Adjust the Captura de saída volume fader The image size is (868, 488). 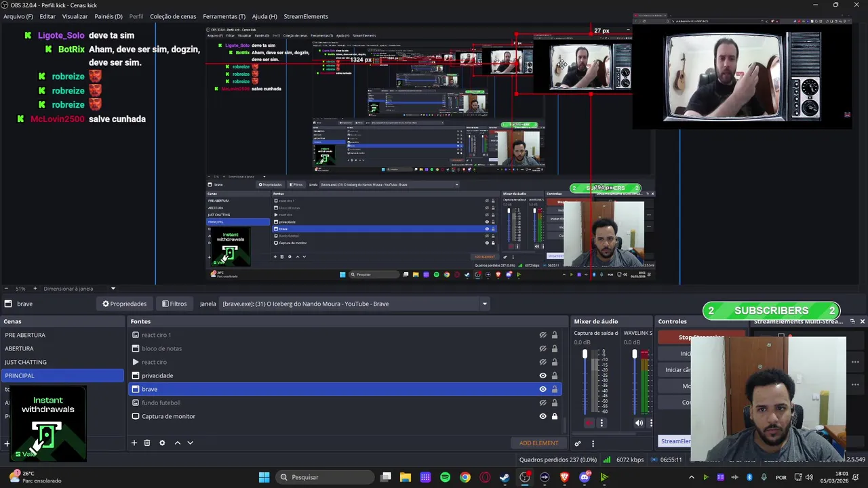[x=585, y=354]
